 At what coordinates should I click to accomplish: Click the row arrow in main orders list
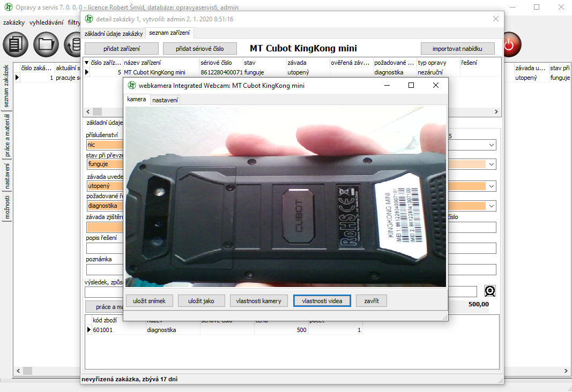(17, 77)
